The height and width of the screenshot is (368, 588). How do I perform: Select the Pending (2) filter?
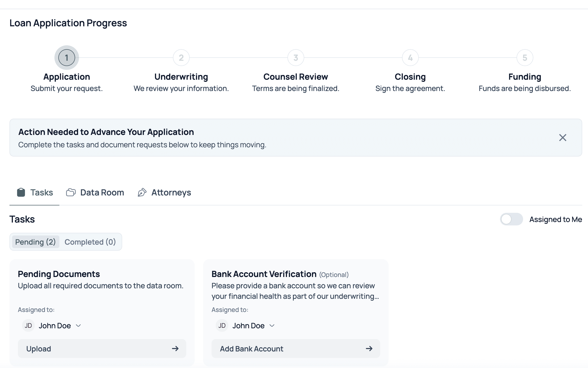pos(35,242)
